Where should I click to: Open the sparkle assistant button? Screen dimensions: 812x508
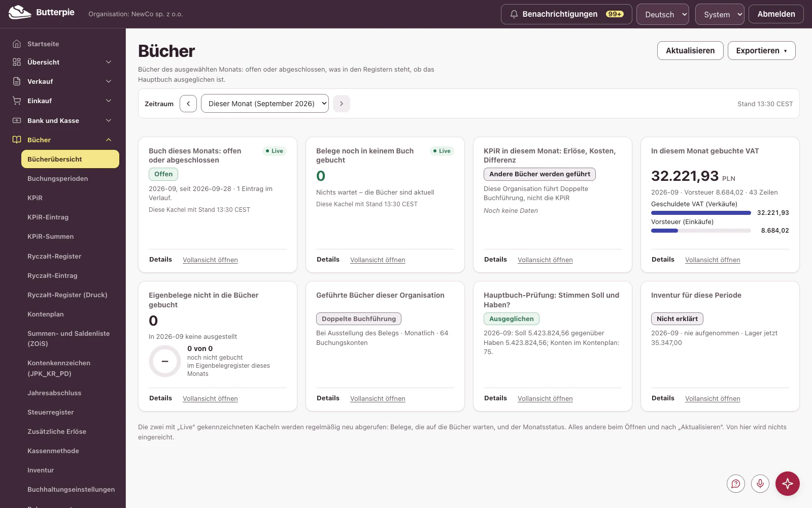(x=788, y=484)
